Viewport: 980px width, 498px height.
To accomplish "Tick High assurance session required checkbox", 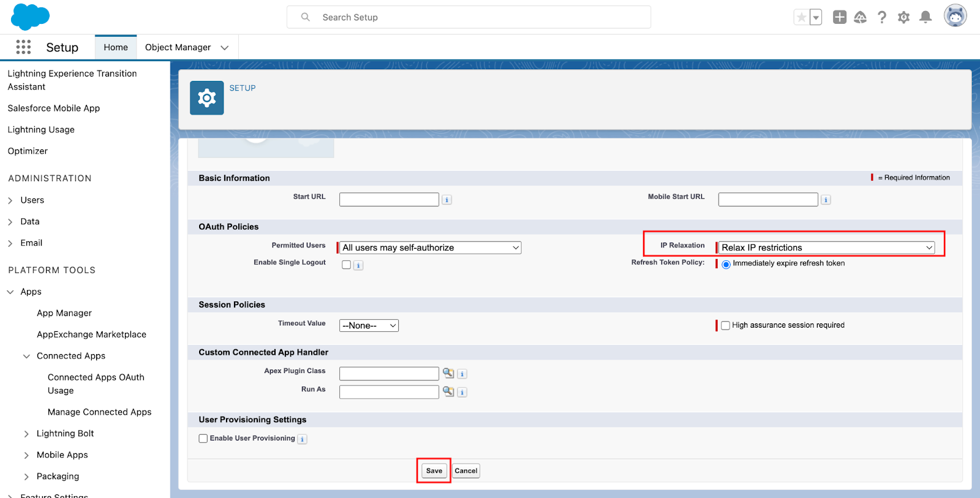I will tap(726, 325).
